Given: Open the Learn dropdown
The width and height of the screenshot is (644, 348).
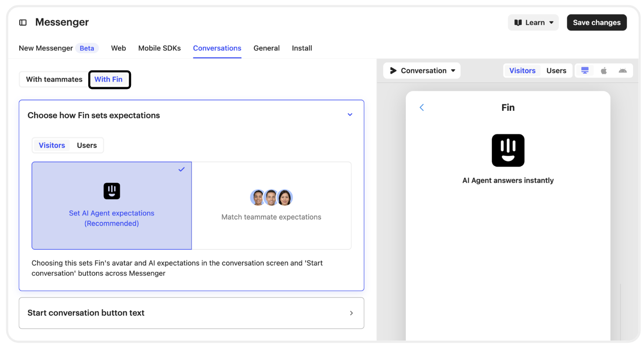Looking at the screenshot, I should tap(533, 23).
